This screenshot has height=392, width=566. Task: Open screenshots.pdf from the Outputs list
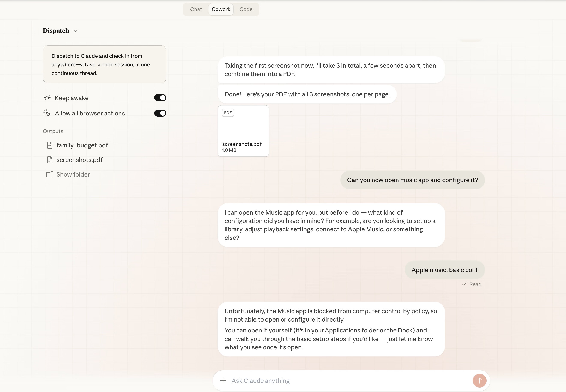click(x=79, y=160)
